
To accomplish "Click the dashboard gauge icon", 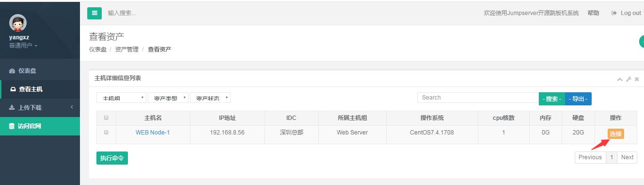I will 12,71.
